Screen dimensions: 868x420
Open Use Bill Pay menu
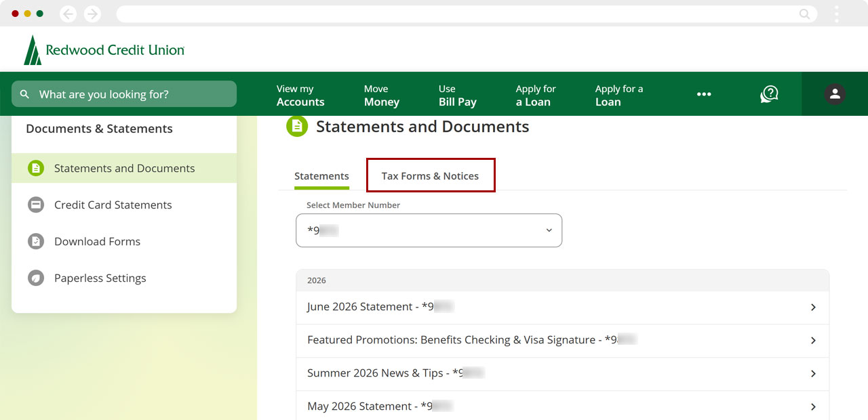click(458, 96)
